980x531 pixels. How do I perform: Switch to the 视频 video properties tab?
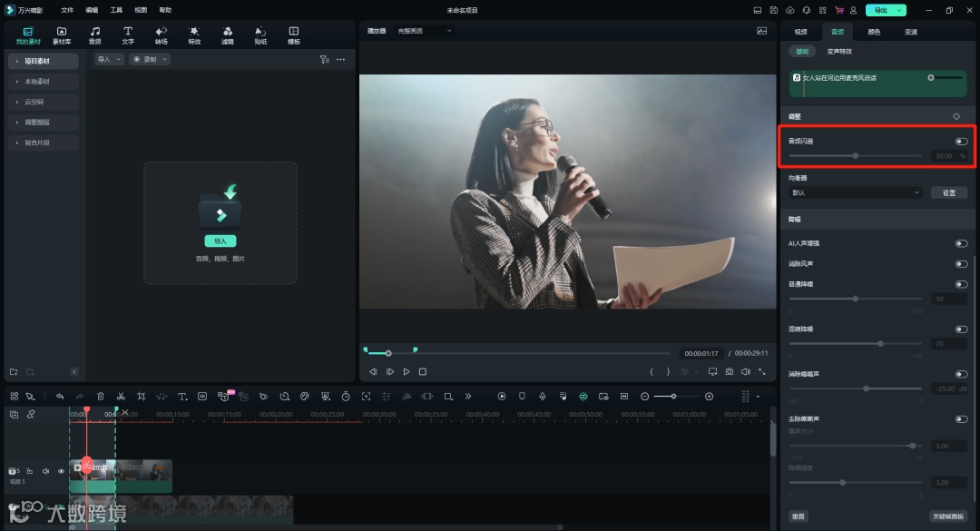800,32
